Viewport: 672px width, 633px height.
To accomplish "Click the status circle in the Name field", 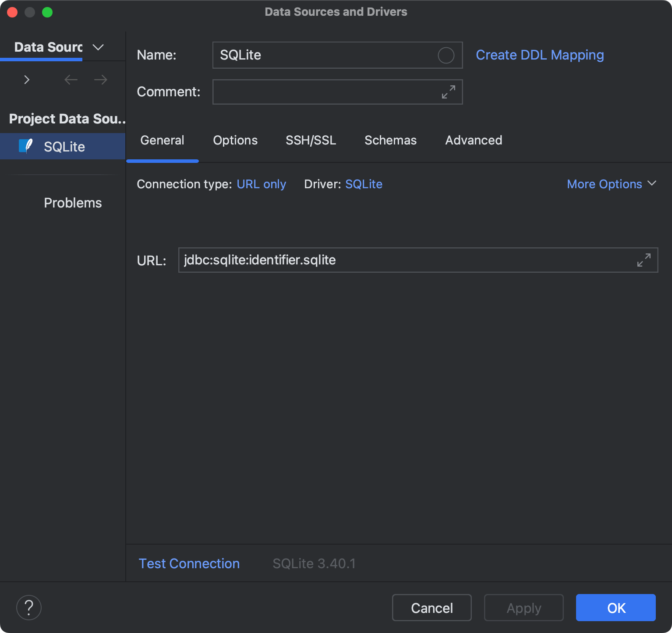I will 446,55.
